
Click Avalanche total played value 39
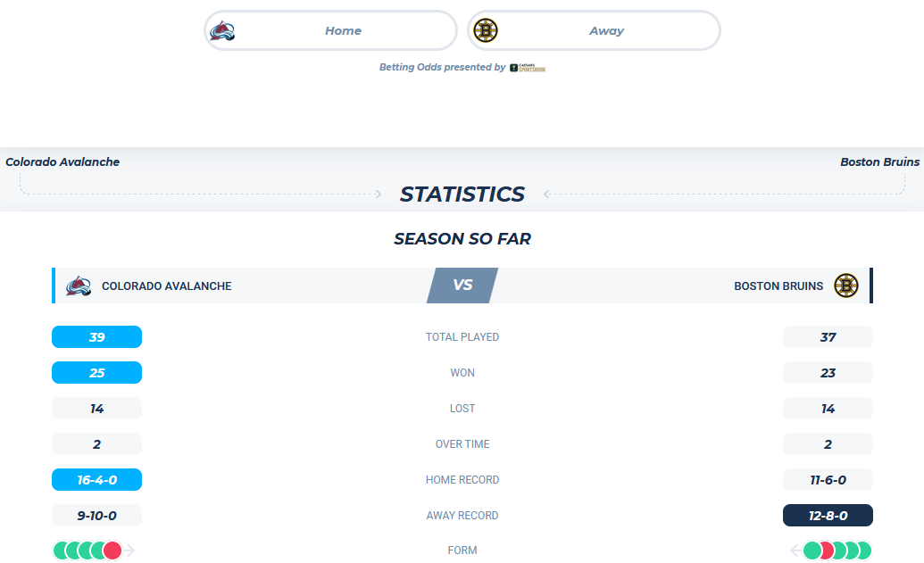tap(96, 337)
